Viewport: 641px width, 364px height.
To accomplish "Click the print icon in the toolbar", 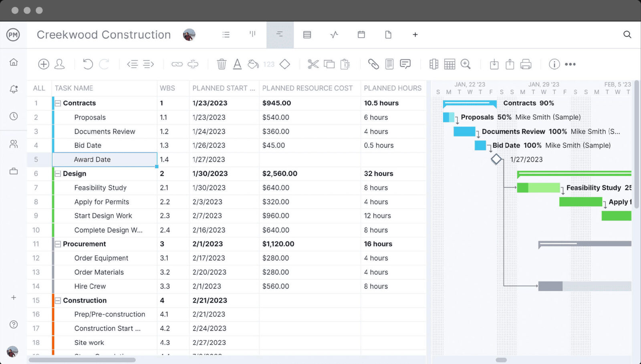I will pyautogui.click(x=526, y=64).
